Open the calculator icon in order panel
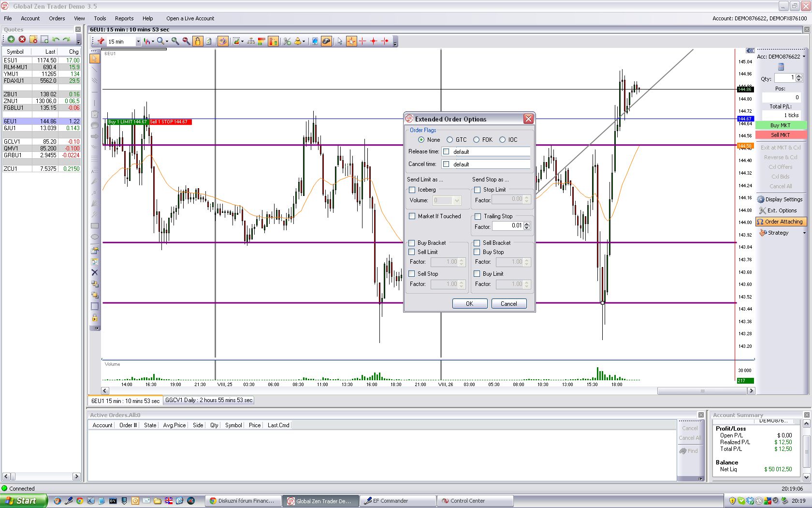Screen dimensions: 812x508 point(781,67)
